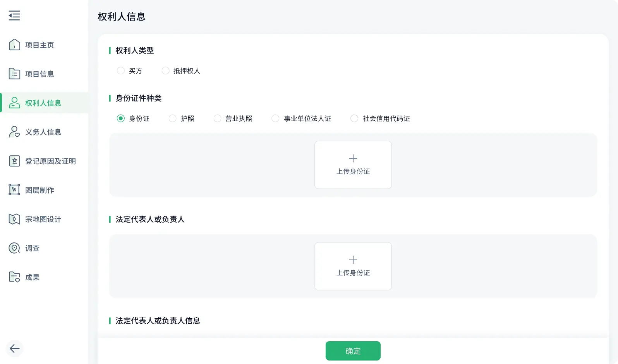618x364 pixels.
Task: Open the 宗地图设计 menu item
Action: [45, 219]
